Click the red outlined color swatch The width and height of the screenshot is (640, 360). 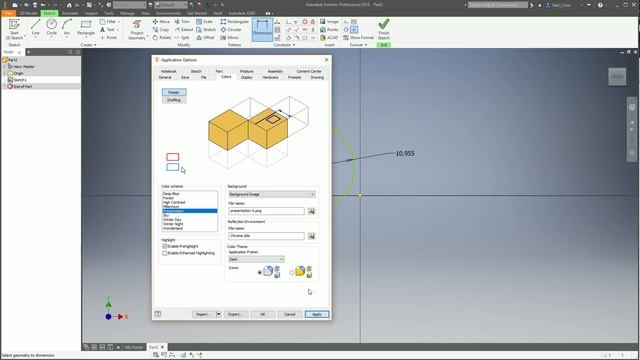point(173,157)
